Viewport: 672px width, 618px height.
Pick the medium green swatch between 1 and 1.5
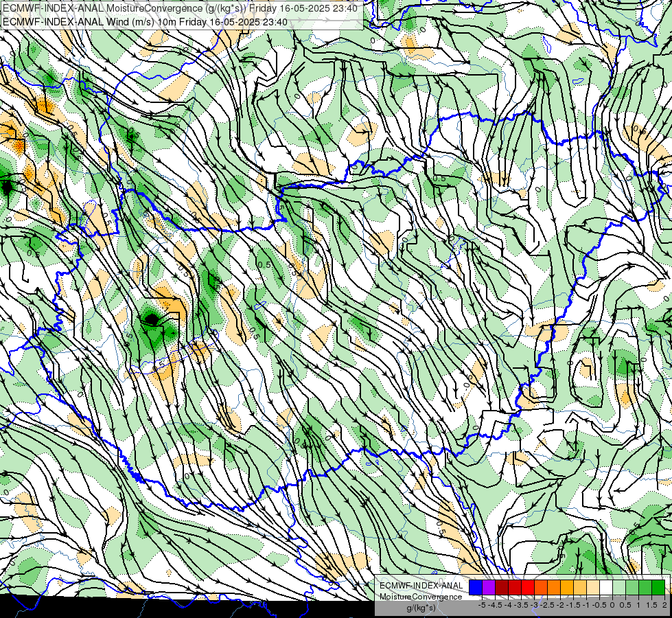click(x=645, y=587)
